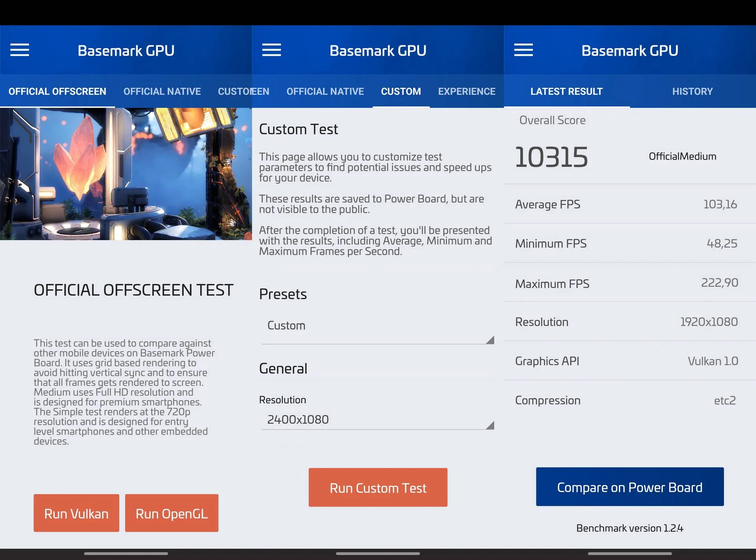
Task: Click the Presets dropdown arrow triangle
Action: click(x=490, y=340)
